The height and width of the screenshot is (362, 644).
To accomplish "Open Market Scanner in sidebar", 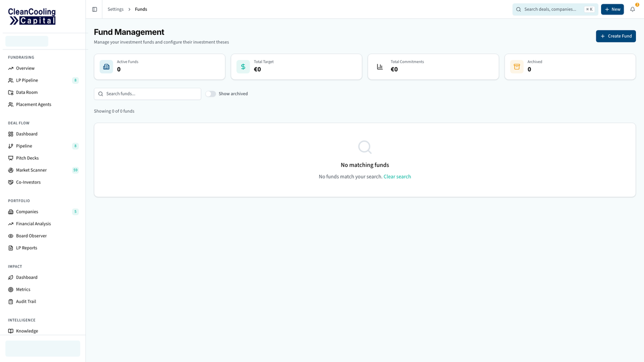I will click(31, 170).
